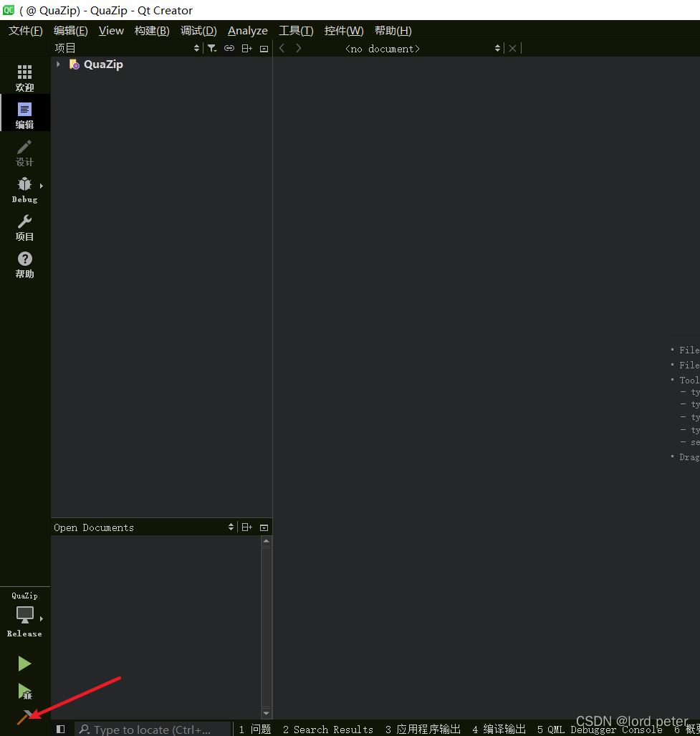The width and height of the screenshot is (700, 736).
Task: Click the Open Documents vertical scrollbar track
Action: click(266, 627)
